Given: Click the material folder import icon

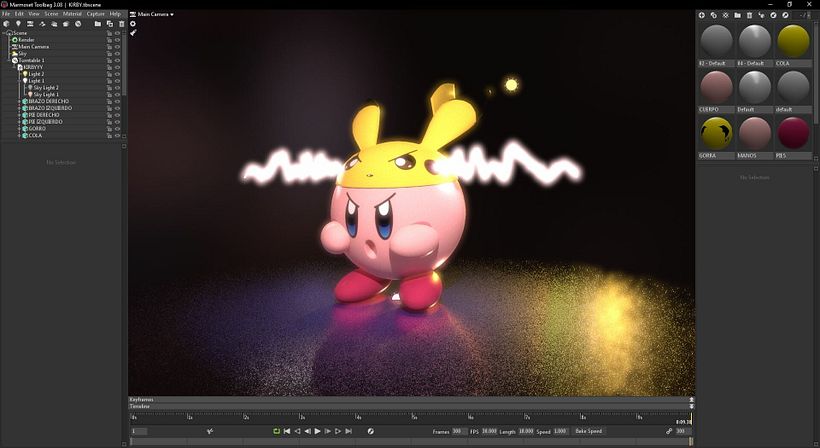Looking at the screenshot, I should (737, 15).
